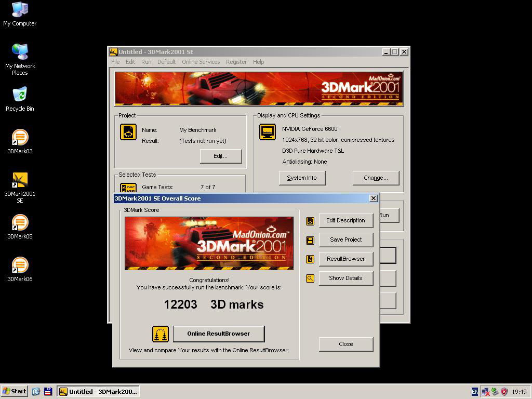This screenshot has width=532, height=399.
Task: Launch the 3DMark05 desktop shortcut
Action: [x=20, y=227]
